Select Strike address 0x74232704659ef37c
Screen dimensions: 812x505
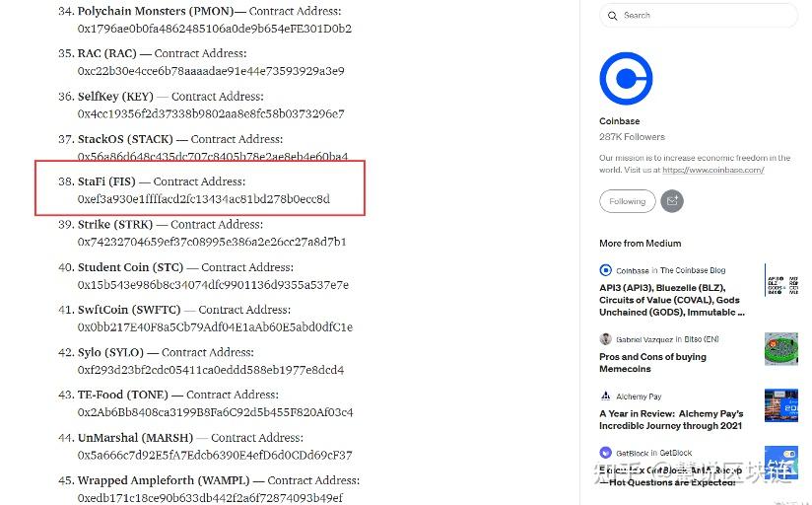click(212, 242)
